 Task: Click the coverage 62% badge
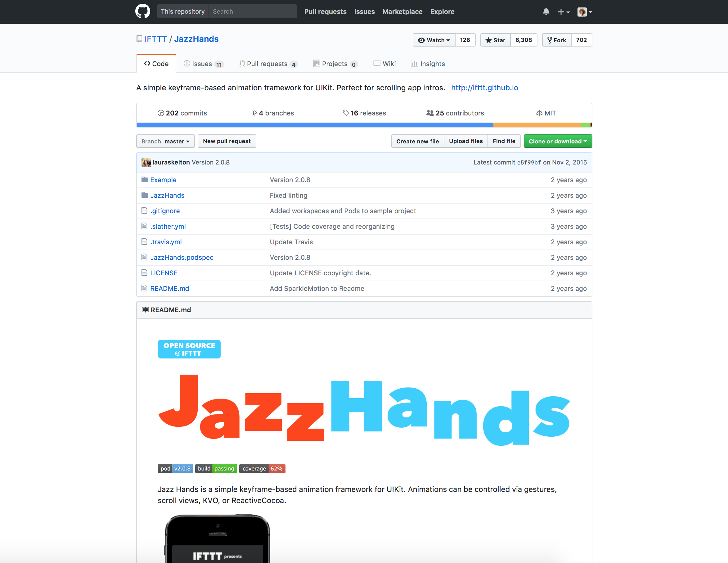(x=262, y=469)
